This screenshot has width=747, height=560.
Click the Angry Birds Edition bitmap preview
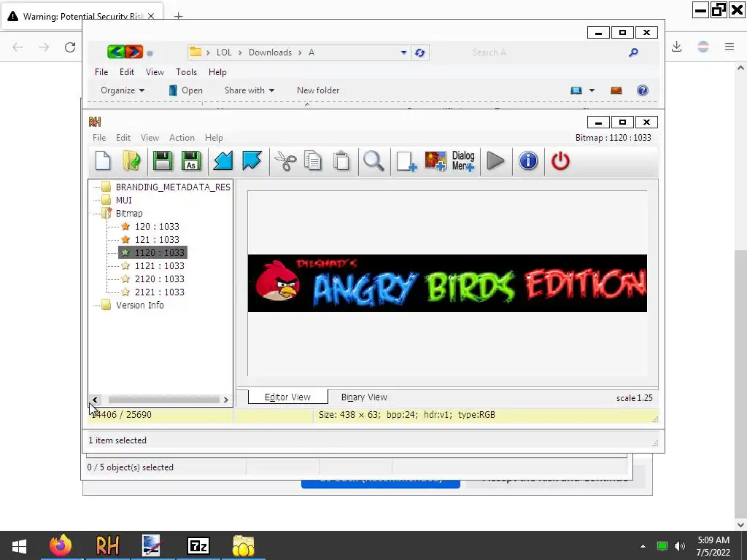(x=447, y=284)
